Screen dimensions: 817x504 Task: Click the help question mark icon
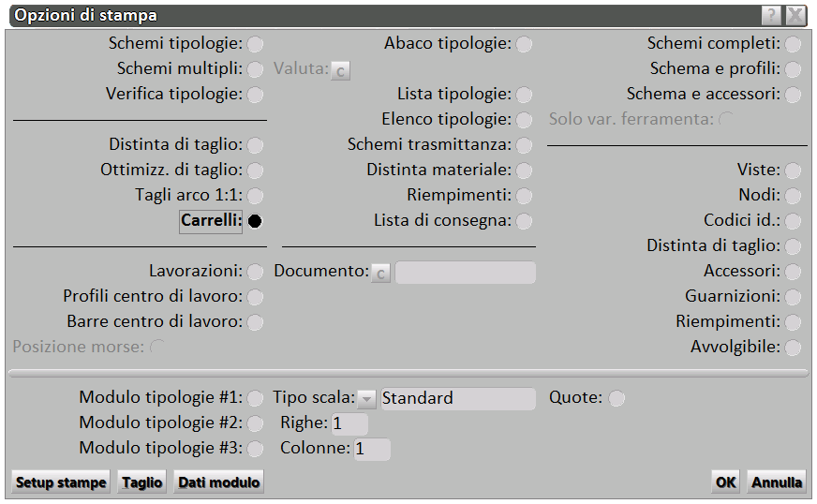(771, 15)
